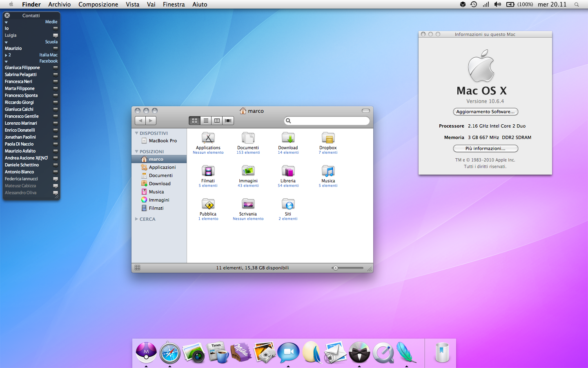Open the Vai menu
The image size is (588, 368).
[151, 4]
